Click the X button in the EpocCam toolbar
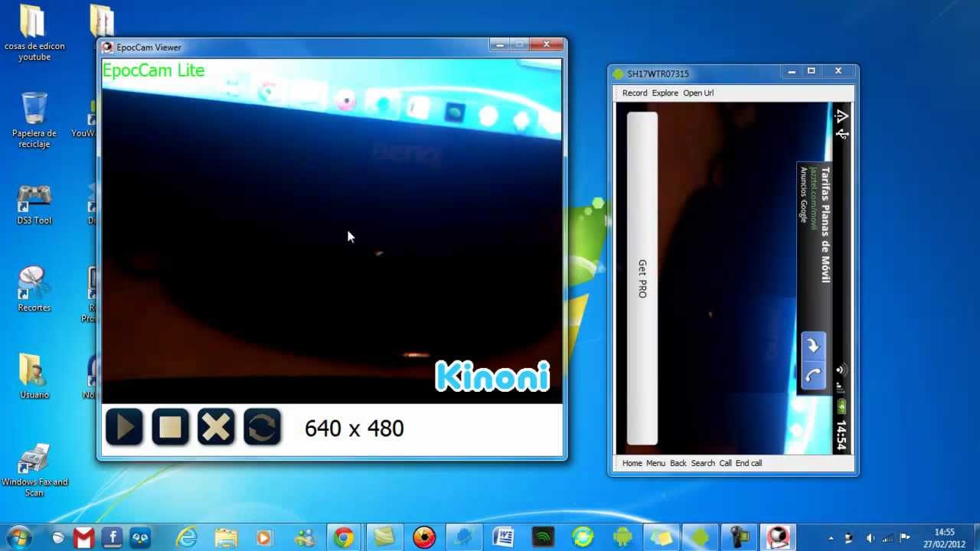This screenshot has height=551, width=980. pyautogui.click(x=216, y=427)
